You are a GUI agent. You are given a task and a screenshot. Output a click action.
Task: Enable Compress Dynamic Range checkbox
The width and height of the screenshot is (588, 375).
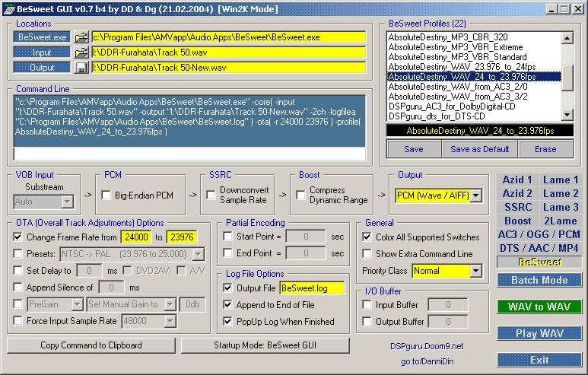[300, 195]
